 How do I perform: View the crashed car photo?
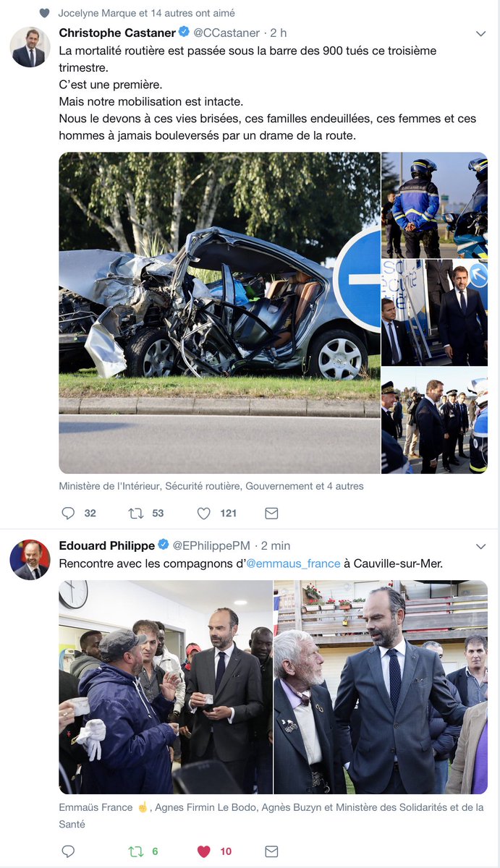tap(219, 312)
